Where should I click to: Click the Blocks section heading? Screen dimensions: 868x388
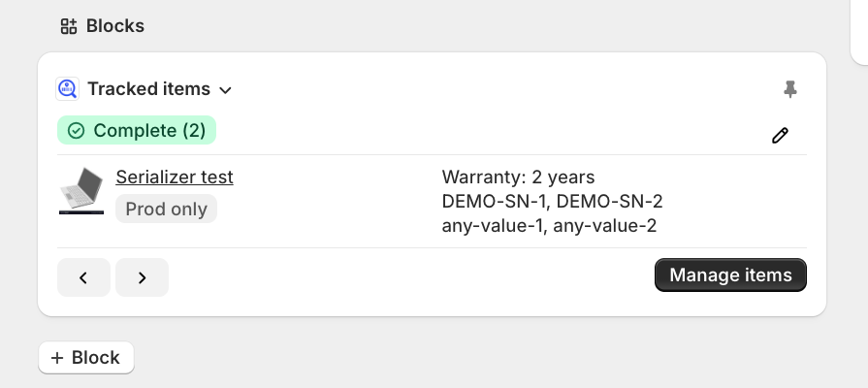pos(114,26)
